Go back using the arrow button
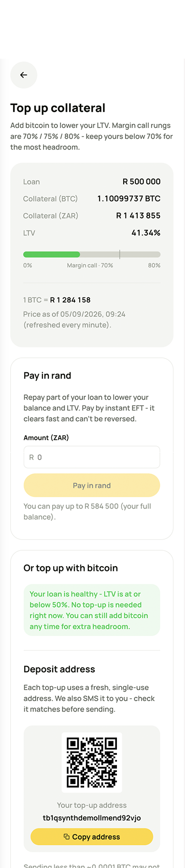Image resolution: width=185 pixels, height=868 pixels. click(x=24, y=75)
